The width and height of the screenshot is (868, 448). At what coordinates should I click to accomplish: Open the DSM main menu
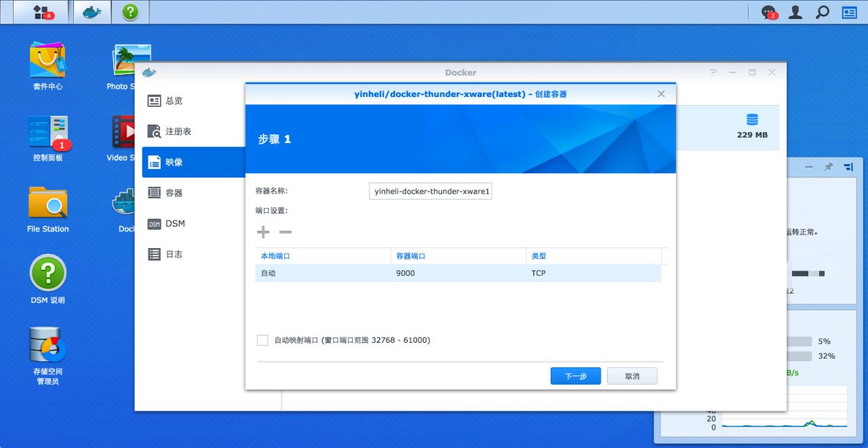click(x=35, y=12)
